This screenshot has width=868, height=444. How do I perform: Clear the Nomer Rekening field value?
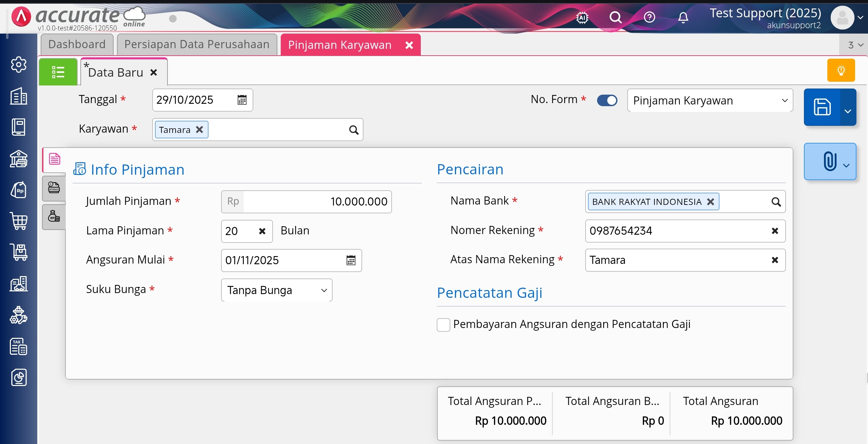point(775,231)
